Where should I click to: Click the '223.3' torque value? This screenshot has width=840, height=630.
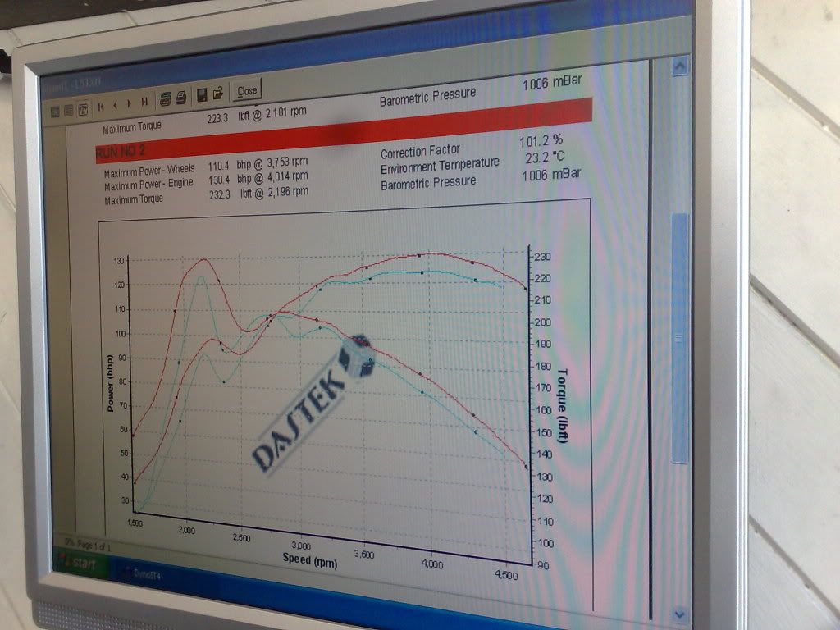coord(217,118)
